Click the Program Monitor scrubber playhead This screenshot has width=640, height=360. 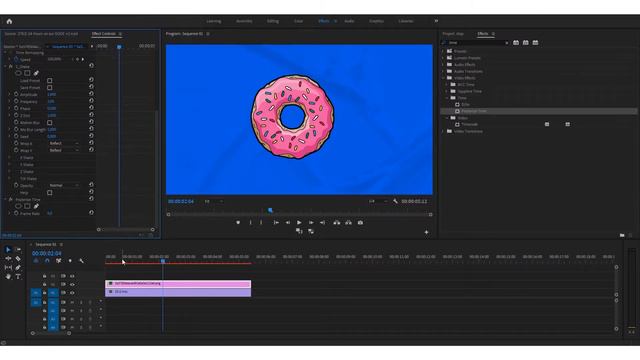coord(270,211)
